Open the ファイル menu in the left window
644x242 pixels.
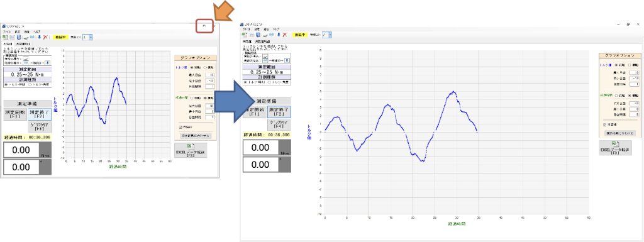(x=7, y=31)
